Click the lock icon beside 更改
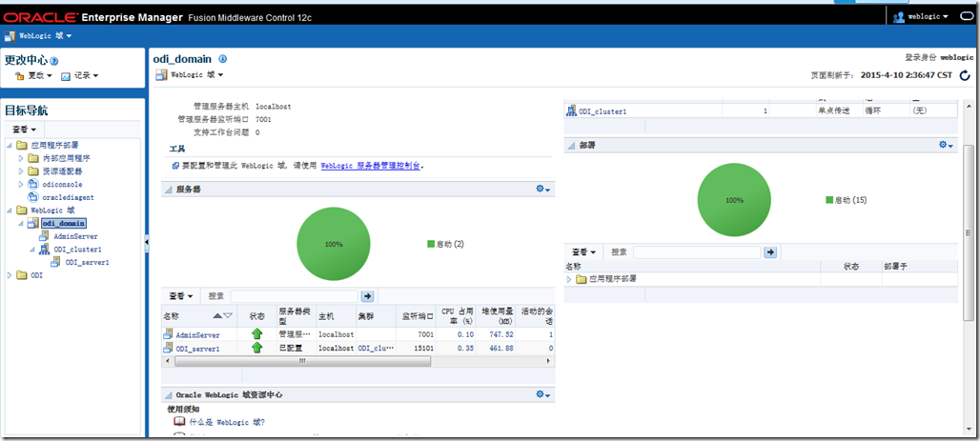Viewport: 980px width, 441px height. [x=20, y=75]
